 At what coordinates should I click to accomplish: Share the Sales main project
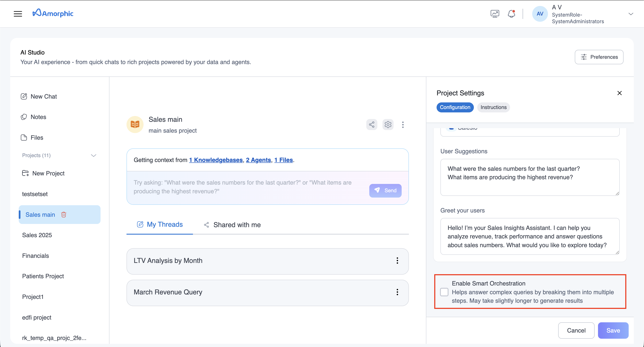[x=371, y=124]
